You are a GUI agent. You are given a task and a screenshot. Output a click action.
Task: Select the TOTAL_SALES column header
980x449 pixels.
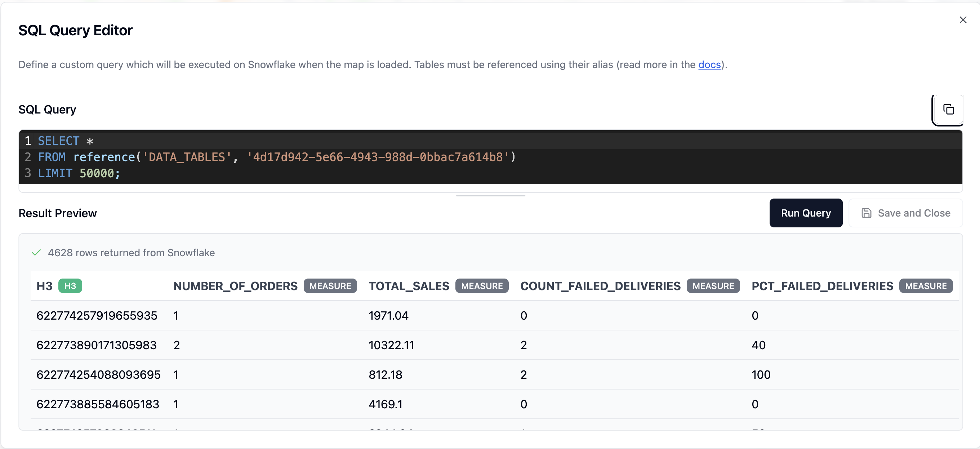408,286
